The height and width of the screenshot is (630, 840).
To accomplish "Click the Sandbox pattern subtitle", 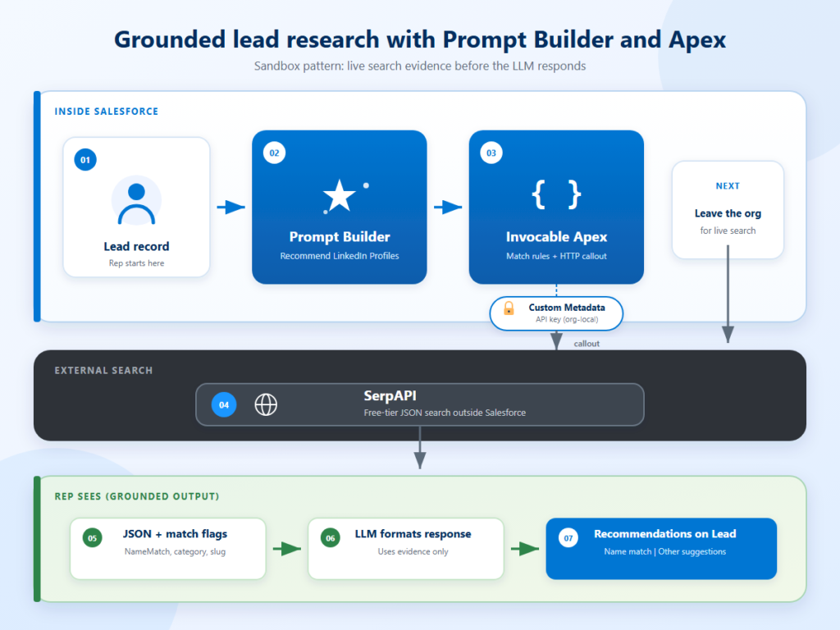I will (419, 66).
